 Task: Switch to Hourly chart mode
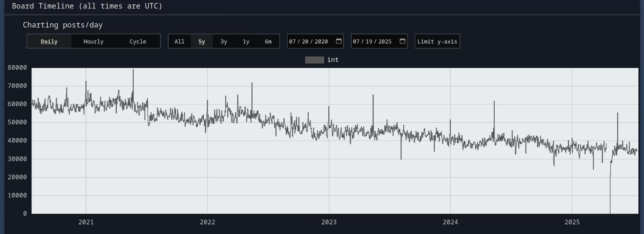[94, 41]
